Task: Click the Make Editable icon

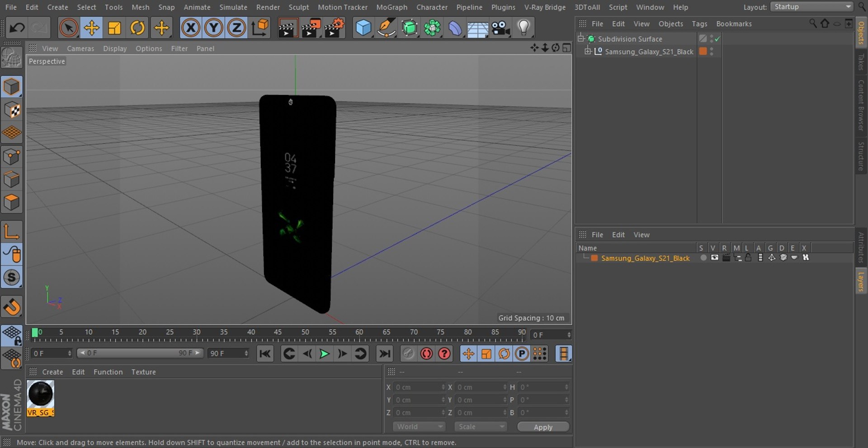Action: 12,58
